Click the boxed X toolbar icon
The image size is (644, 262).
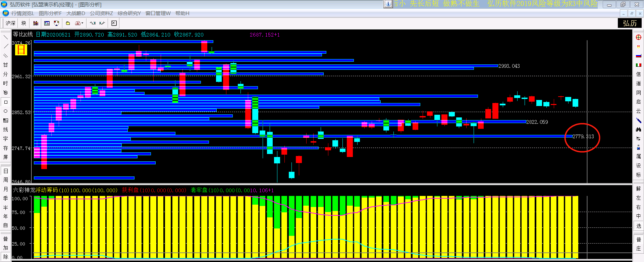point(114,23)
